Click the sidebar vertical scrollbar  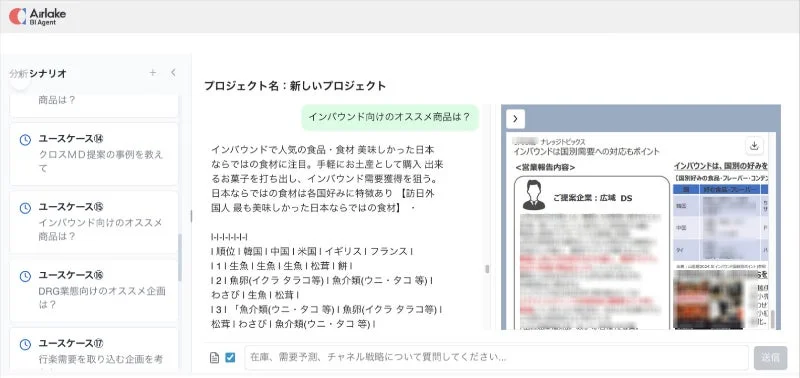tap(180, 258)
